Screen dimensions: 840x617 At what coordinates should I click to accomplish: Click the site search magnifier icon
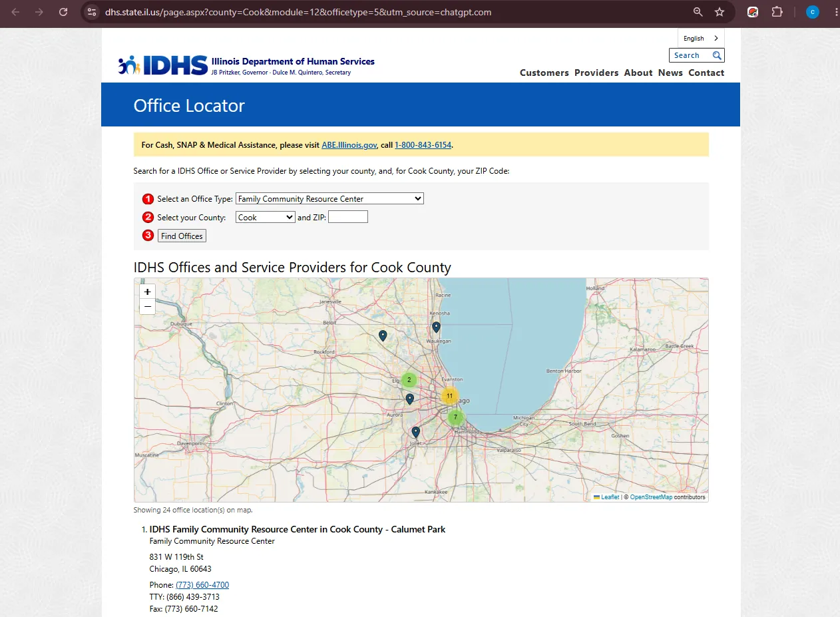(717, 55)
